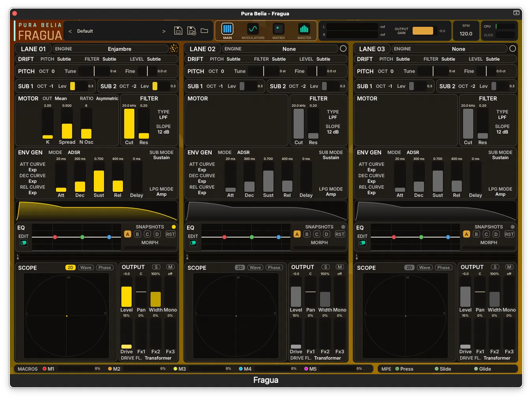Click the M1 macro red dot
Image resolution: width=532 pixels, height=399 pixels.
point(45,369)
